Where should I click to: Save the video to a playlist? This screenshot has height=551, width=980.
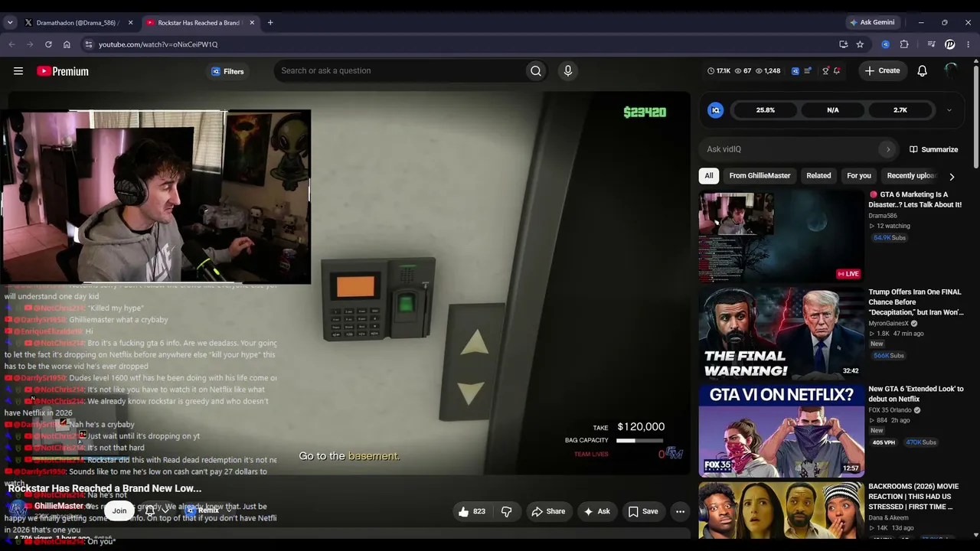coord(643,511)
